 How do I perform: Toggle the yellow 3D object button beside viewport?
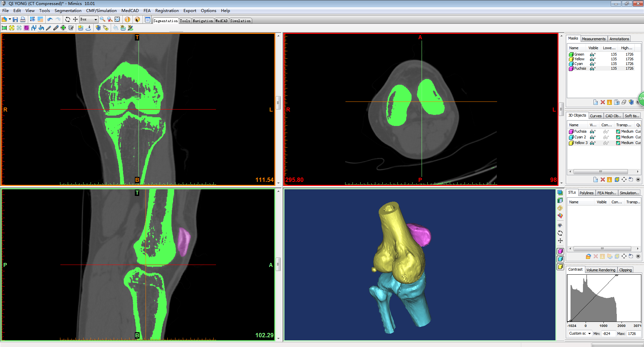[560, 267]
